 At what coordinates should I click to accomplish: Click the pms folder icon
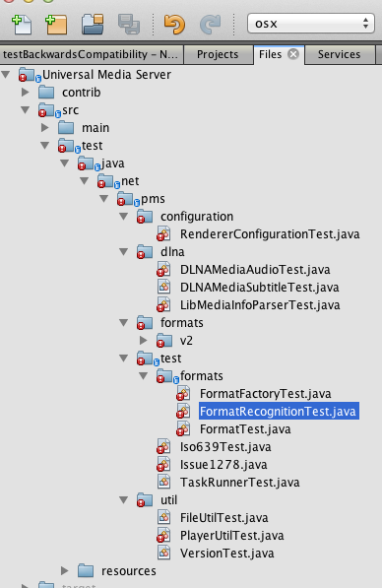tap(125, 198)
